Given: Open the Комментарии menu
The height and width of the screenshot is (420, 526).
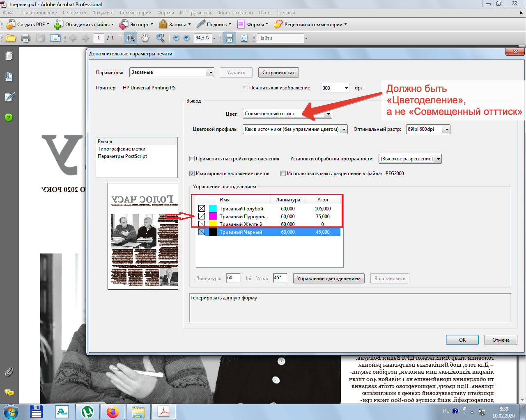Looking at the screenshot, I should (x=136, y=13).
